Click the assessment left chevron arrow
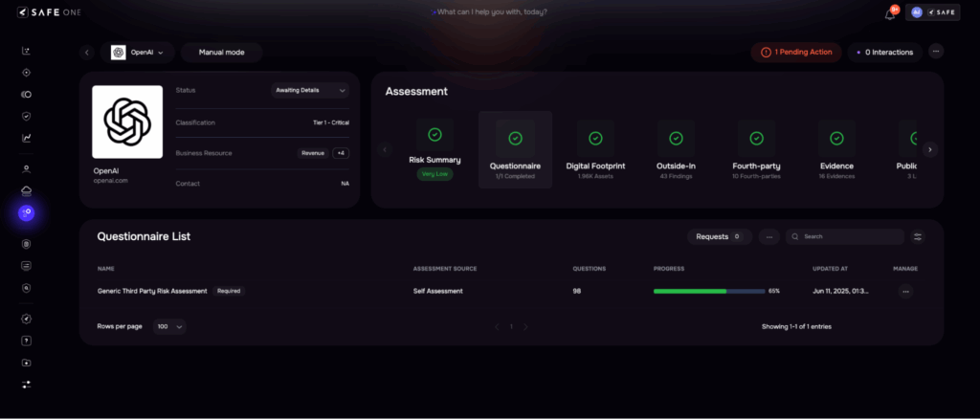 385,150
